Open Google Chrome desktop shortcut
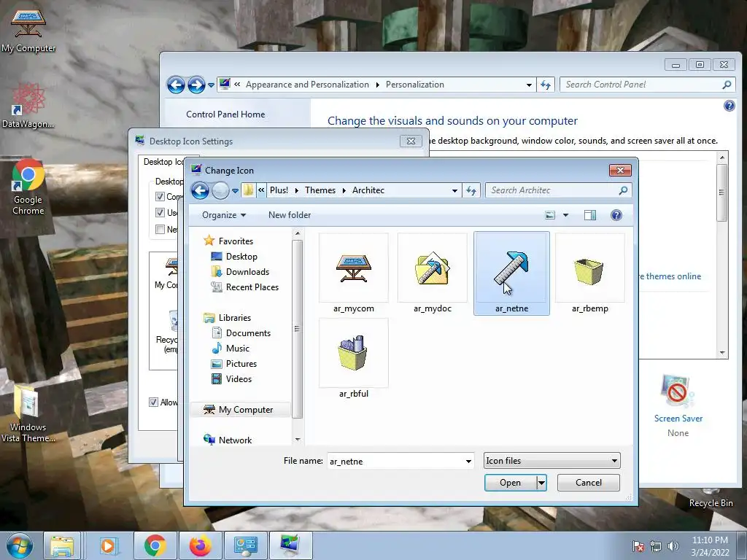The width and height of the screenshot is (747, 560). coord(28,187)
